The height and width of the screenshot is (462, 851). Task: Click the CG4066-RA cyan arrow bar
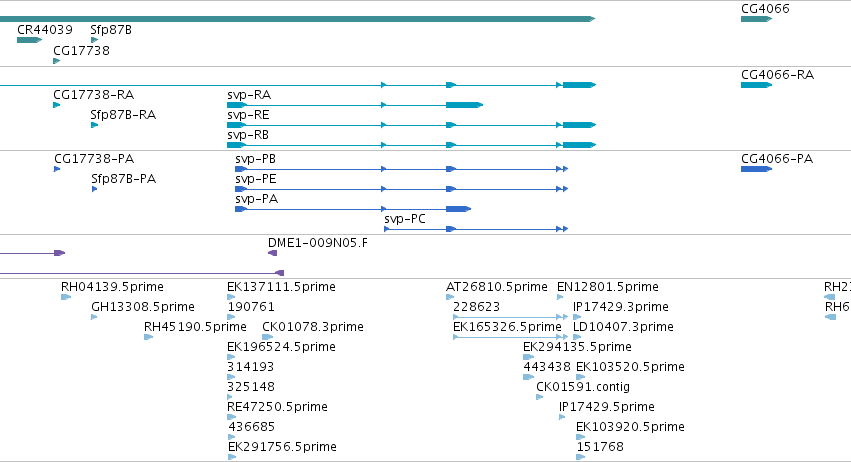click(x=756, y=85)
